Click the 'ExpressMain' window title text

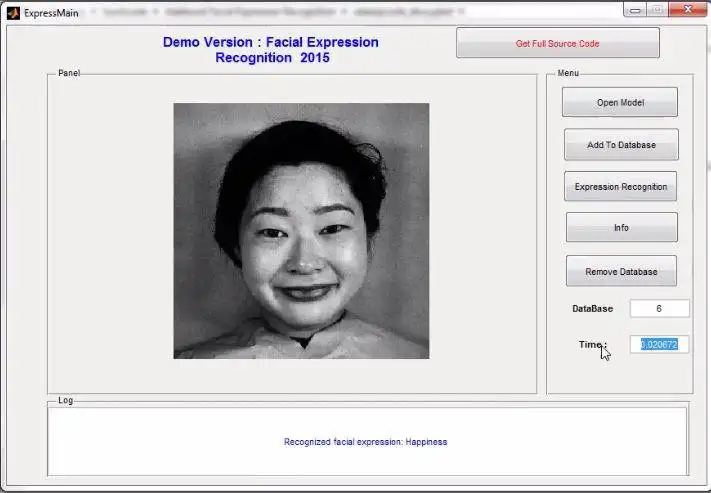point(51,13)
